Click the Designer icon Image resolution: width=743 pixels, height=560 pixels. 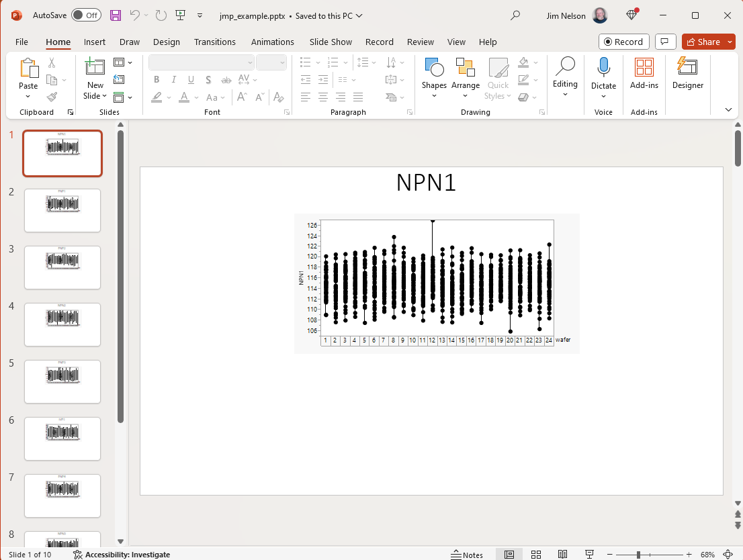coord(687,74)
